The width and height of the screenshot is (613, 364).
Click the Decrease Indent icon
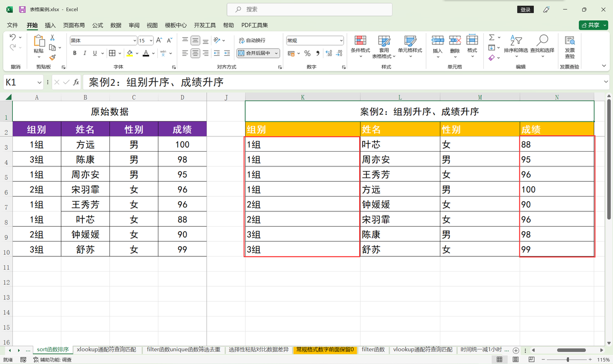coord(217,53)
